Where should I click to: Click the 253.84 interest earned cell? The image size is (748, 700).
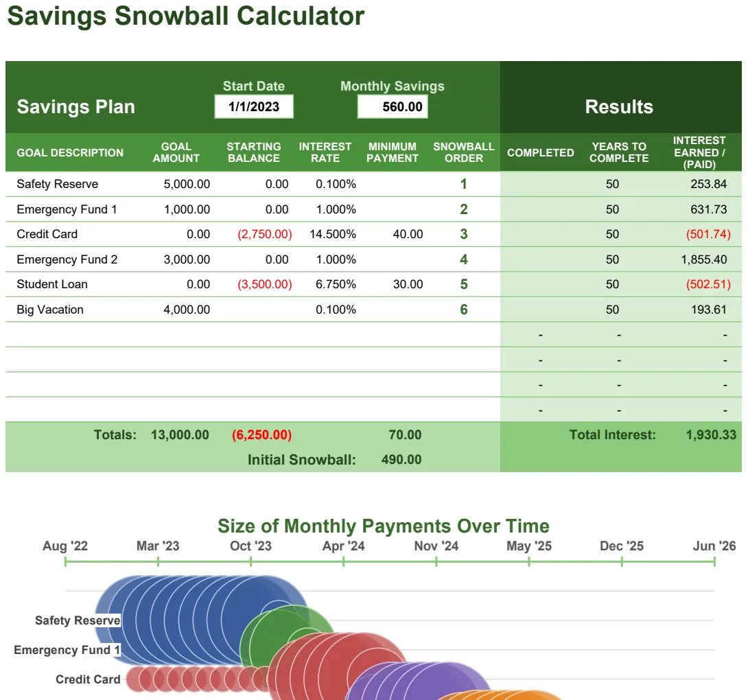click(x=708, y=184)
